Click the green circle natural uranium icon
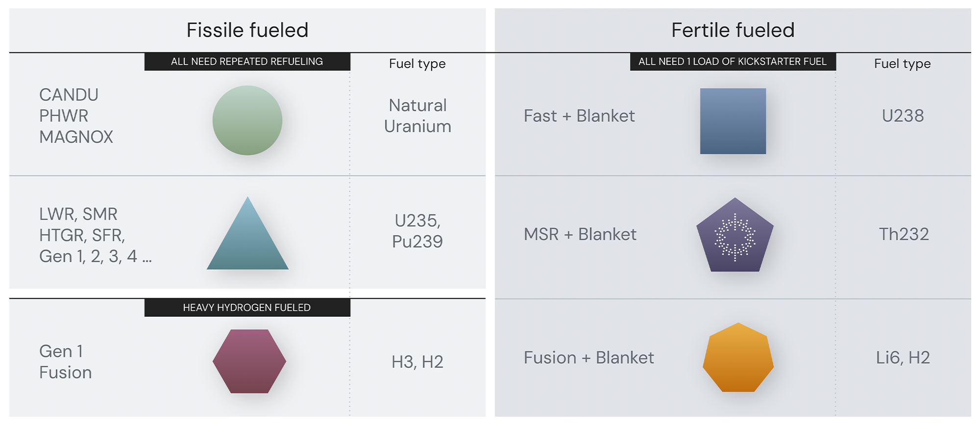This screenshot has width=980, height=425. pos(247,120)
